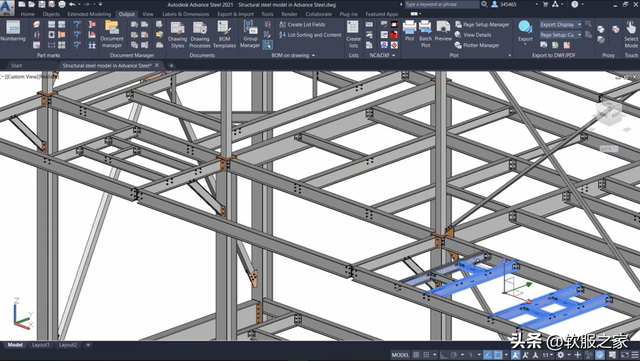Click the Clean Screen icon in status bar
Viewport: 640px width, 361px height.
pyautogui.click(x=625, y=354)
